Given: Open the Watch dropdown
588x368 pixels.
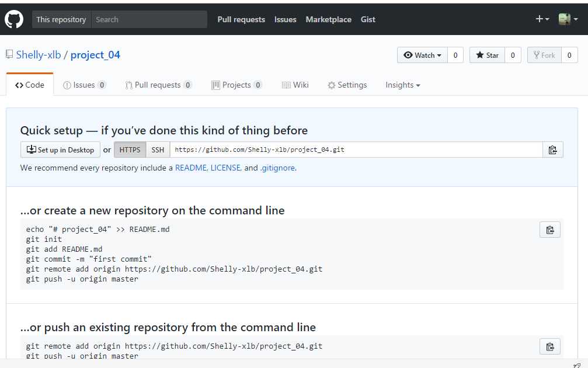Looking at the screenshot, I should 422,55.
